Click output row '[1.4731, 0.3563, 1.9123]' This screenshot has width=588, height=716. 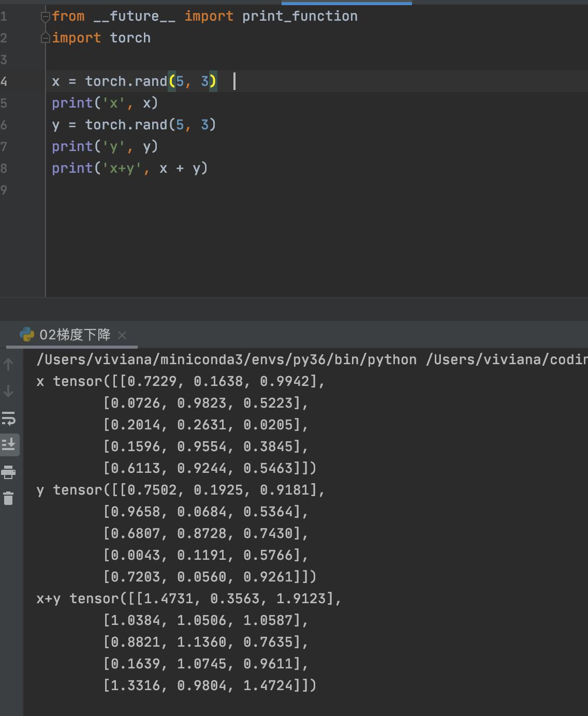tap(235, 599)
